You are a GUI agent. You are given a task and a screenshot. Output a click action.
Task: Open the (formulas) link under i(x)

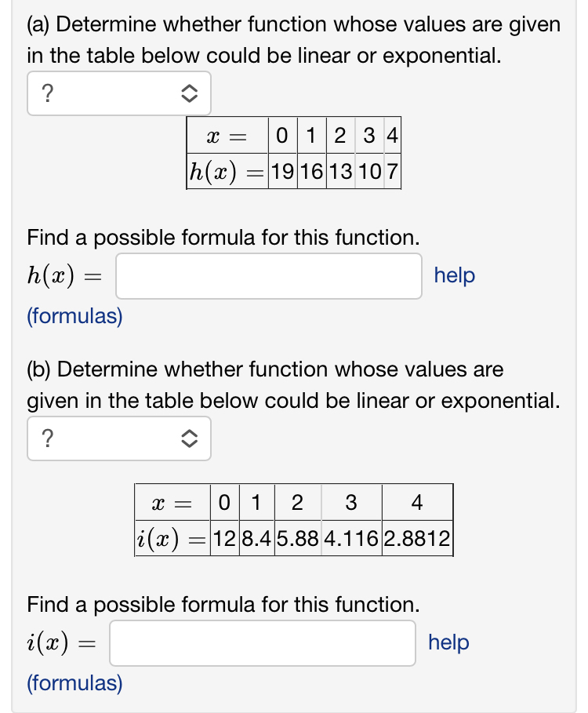[74, 683]
